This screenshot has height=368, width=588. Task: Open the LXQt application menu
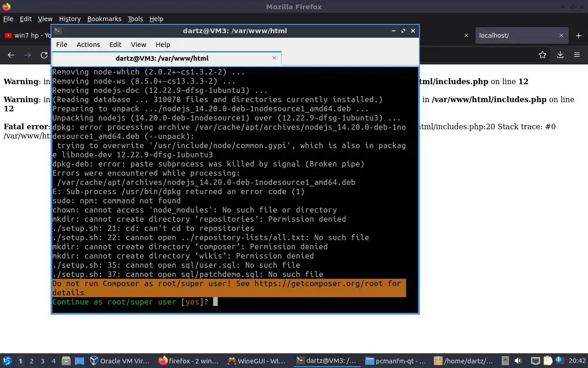[7, 361]
